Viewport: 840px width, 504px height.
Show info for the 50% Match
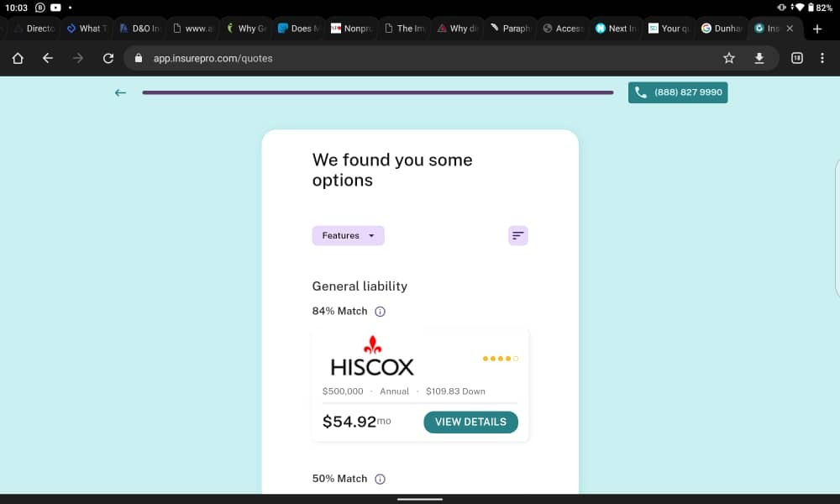coord(380,480)
